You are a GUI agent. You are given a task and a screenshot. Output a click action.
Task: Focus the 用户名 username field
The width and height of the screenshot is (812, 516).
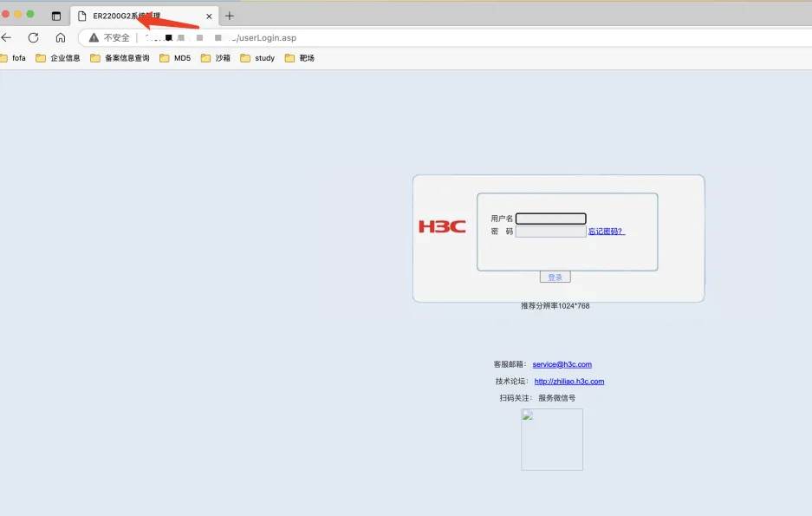pos(551,219)
